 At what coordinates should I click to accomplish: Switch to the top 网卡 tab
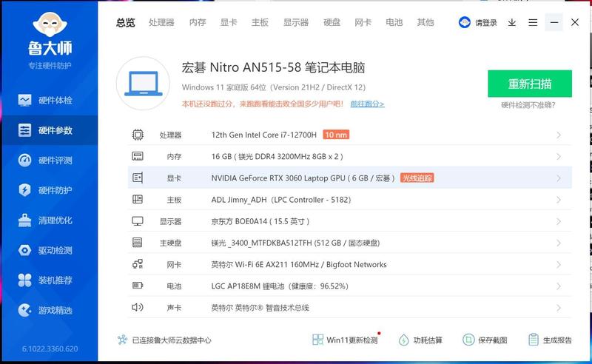363,23
